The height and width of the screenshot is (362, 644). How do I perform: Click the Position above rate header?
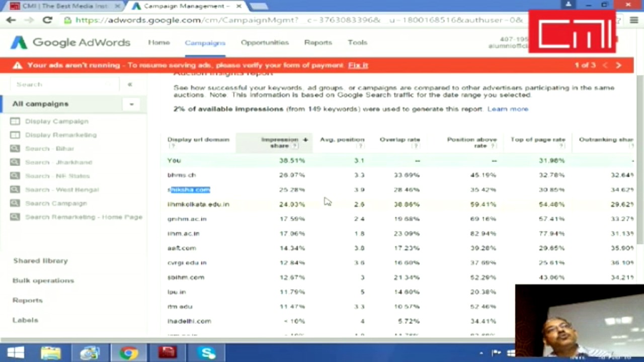pos(471,142)
